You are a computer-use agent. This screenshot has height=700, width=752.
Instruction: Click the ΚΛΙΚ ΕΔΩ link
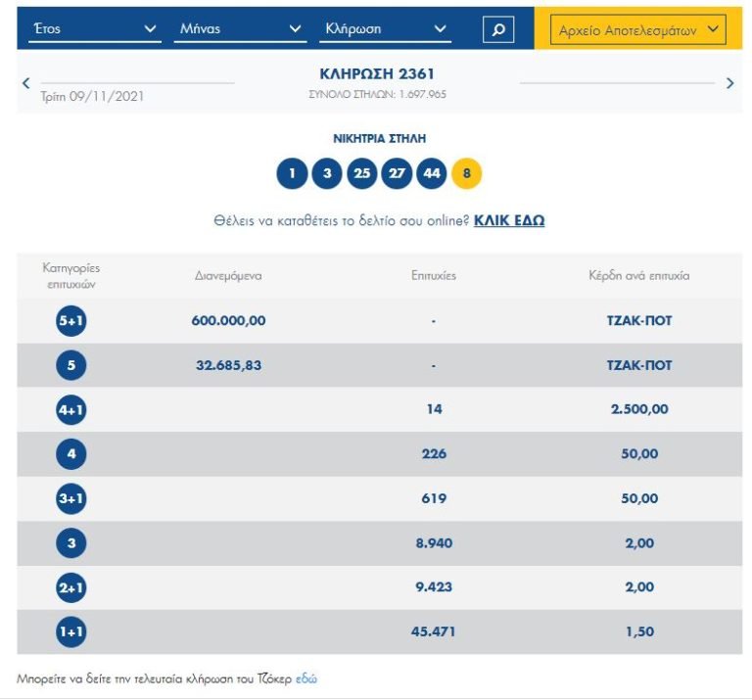point(509,221)
